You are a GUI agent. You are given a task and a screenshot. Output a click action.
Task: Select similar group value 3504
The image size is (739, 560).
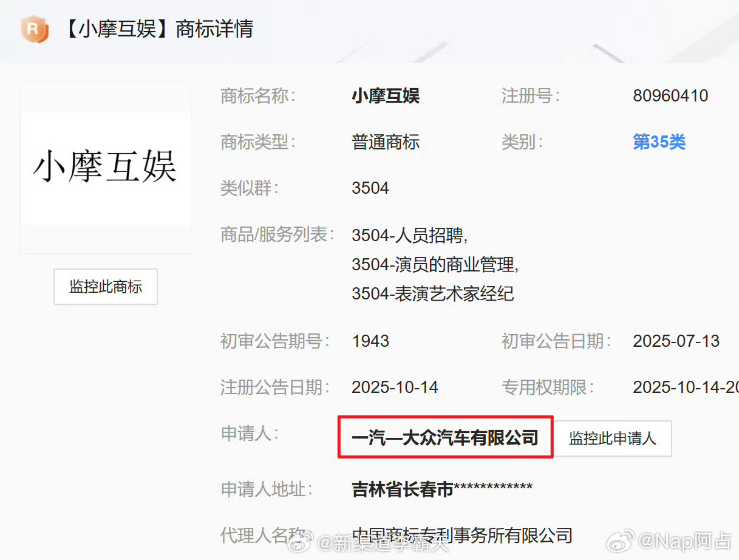(x=370, y=188)
